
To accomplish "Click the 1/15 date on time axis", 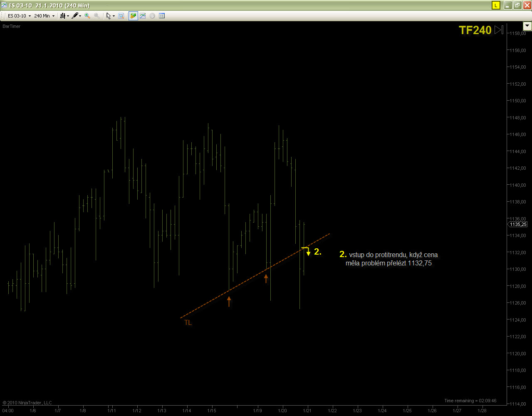I will coord(212,411).
